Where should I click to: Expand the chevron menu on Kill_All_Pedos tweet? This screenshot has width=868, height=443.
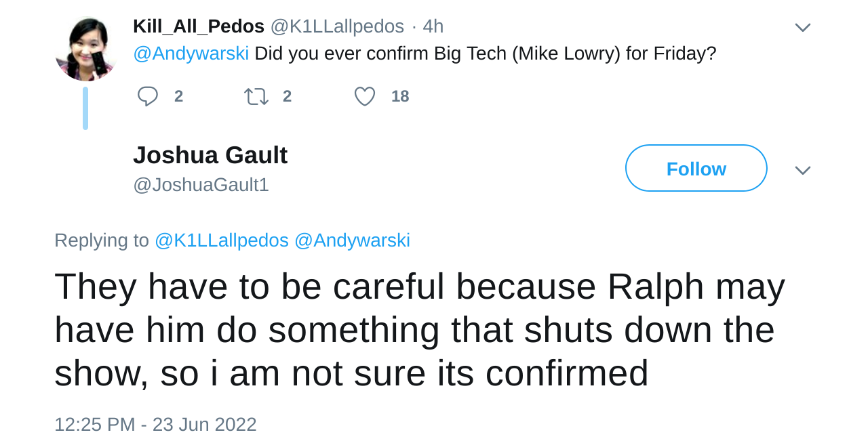point(803,28)
